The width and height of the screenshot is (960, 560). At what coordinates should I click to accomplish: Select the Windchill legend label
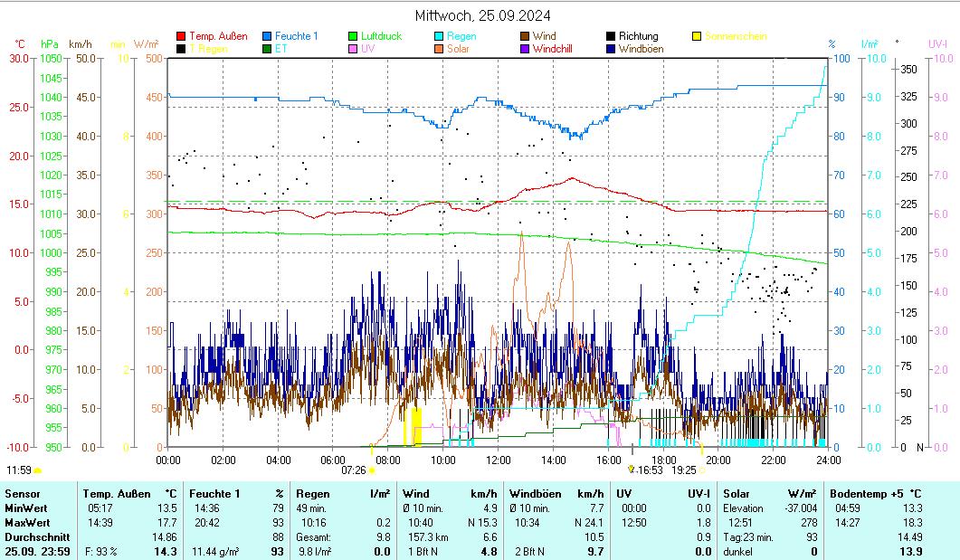tap(557, 49)
